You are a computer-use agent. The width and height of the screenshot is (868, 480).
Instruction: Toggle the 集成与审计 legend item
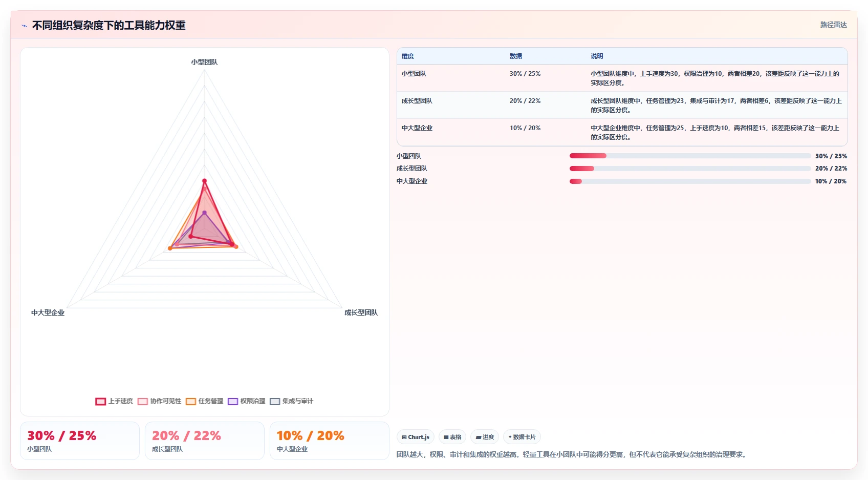coord(291,401)
